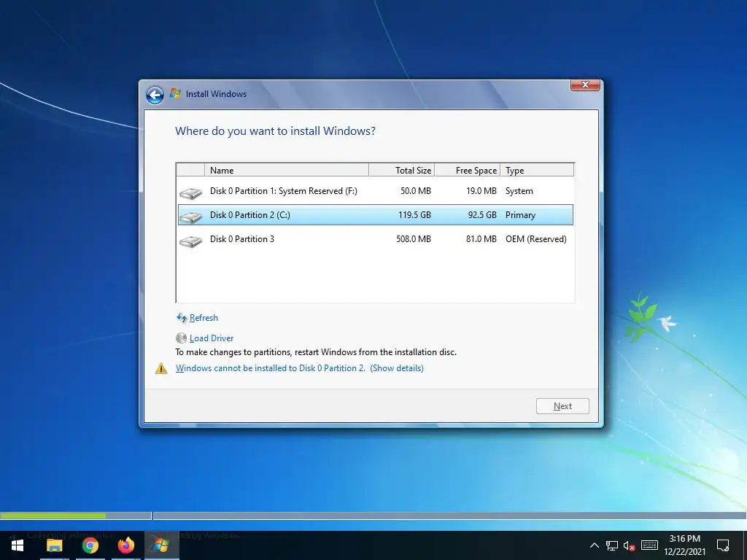Show hidden tray icons chevron

coord(594,545)
